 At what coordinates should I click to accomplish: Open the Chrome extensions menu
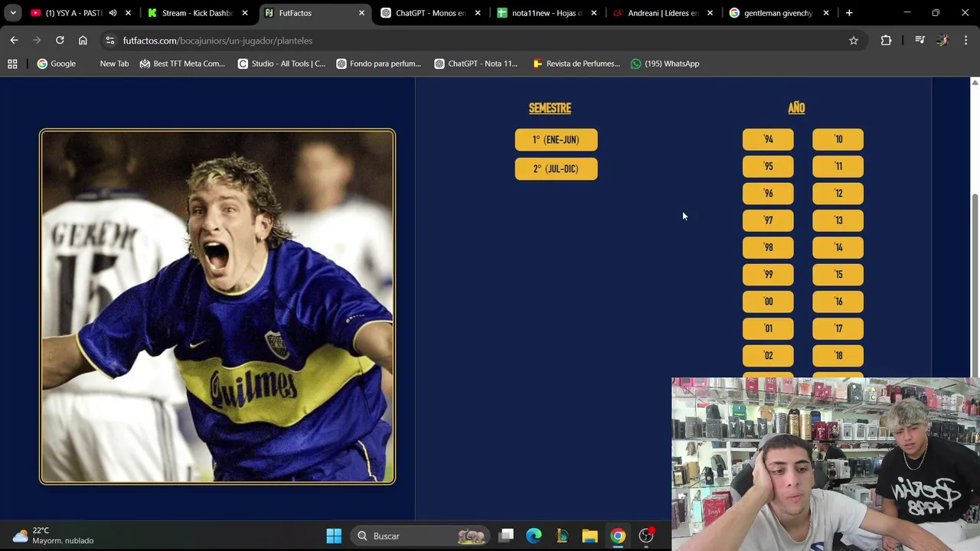(886, 41)
